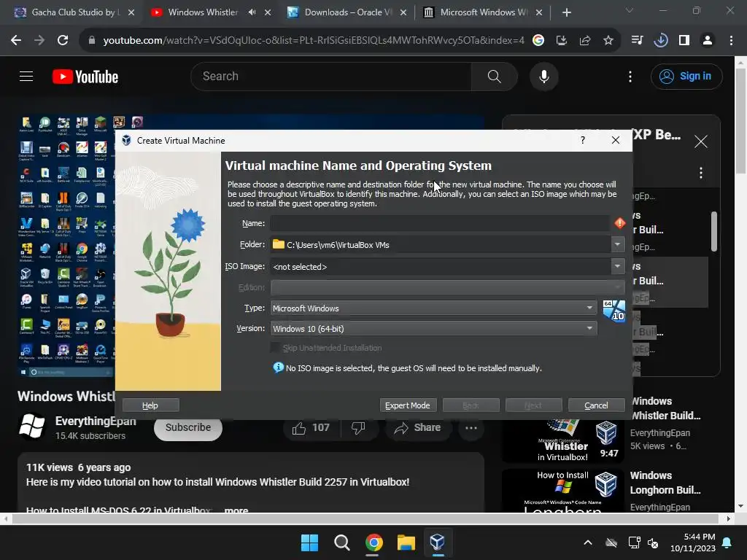Go back in Chrome

pyautogui.click(x=16, y=40)
